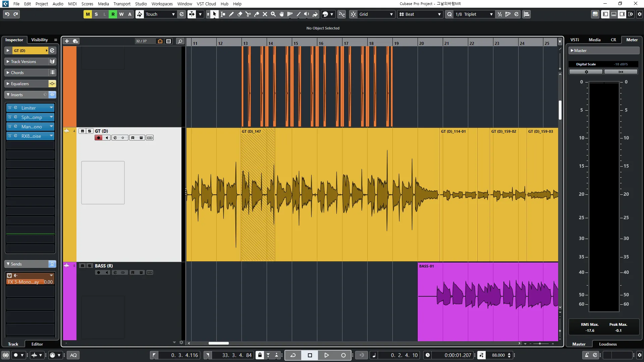Open the Transport menu
Image resolution: width=644 pixels, height=362 pixels.
click(122, 4)
